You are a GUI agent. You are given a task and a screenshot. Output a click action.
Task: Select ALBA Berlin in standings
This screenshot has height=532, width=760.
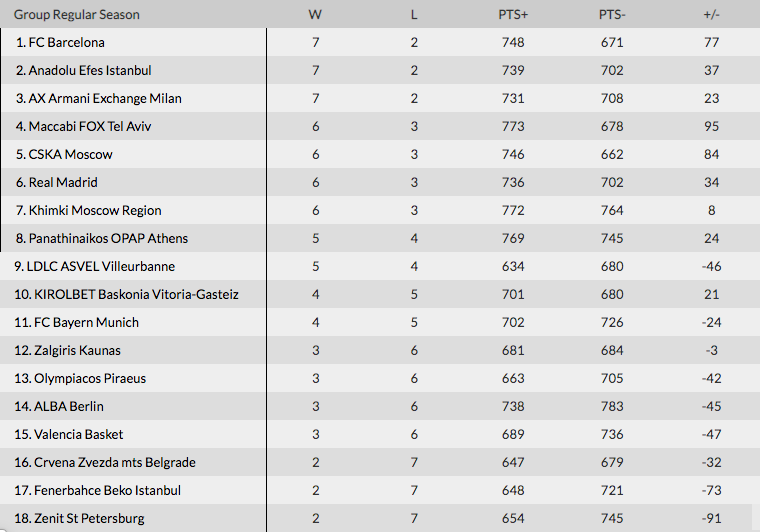(x=65, y=407)
